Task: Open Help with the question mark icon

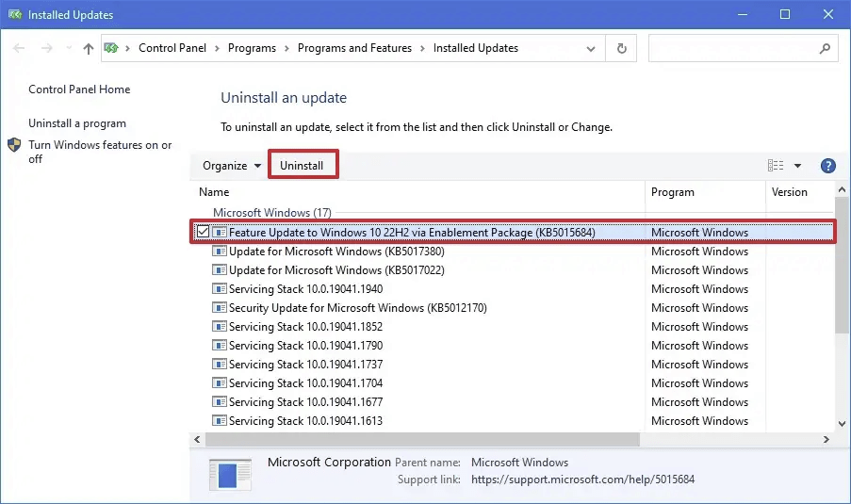Action: [827, 166]
